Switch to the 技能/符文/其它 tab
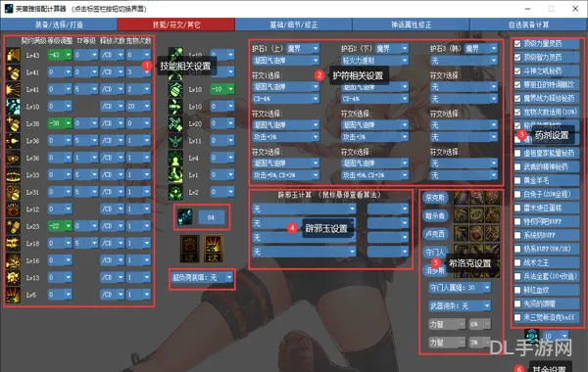The width and height of the screenshot is (588, 372). tap(176, 24)
